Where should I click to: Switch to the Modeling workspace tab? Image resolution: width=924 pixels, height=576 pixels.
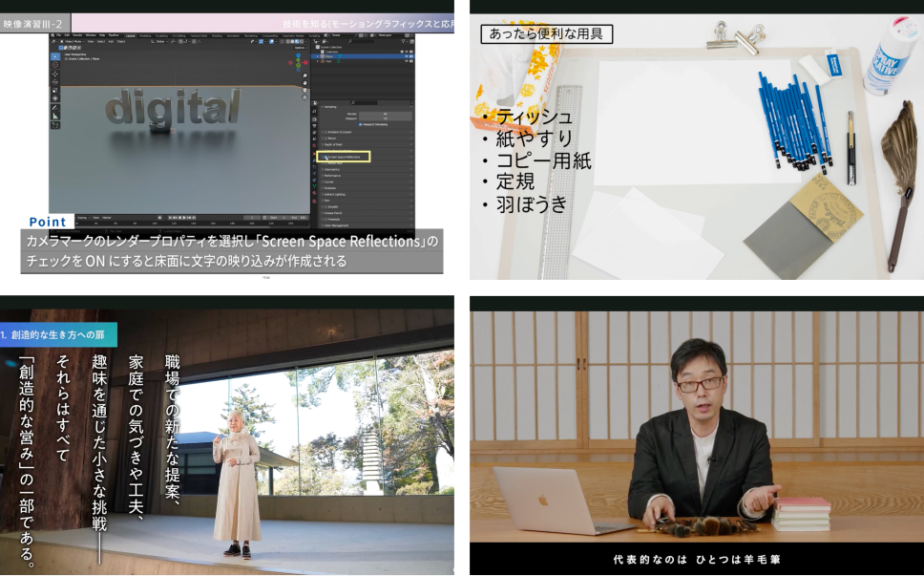(x=145, y=34)
